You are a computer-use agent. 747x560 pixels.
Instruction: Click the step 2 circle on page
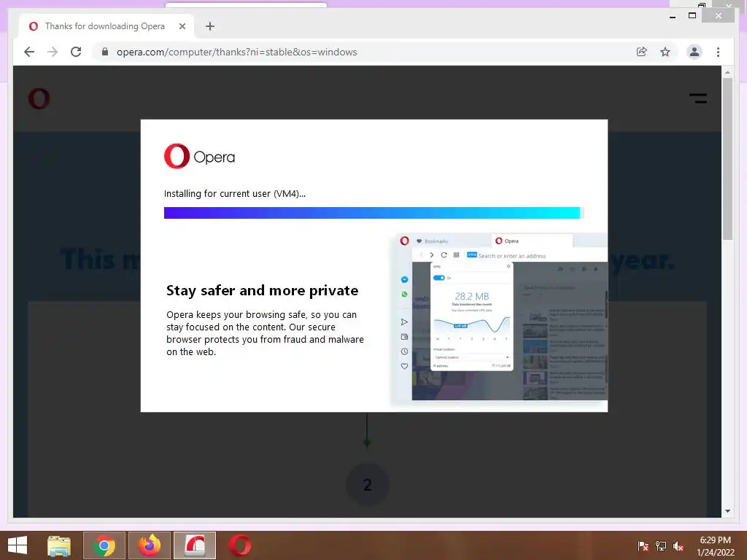[x=368, y=485]
